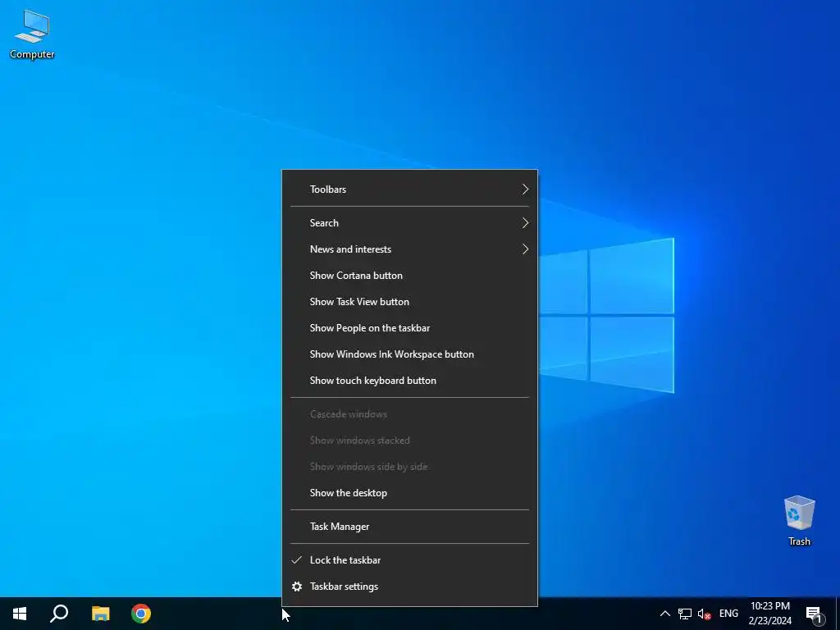Toggle Show touch keyboard button

tap(410, 381)
